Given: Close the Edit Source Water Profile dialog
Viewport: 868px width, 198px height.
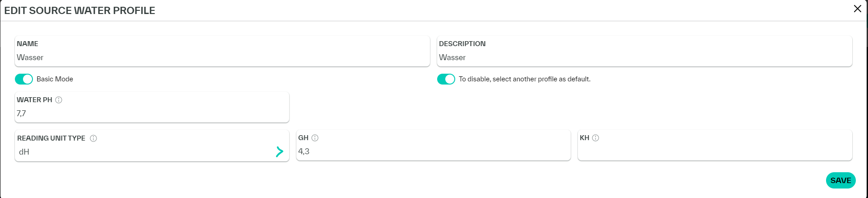Looking at the screenshot, I should click(x=857, y=9).
